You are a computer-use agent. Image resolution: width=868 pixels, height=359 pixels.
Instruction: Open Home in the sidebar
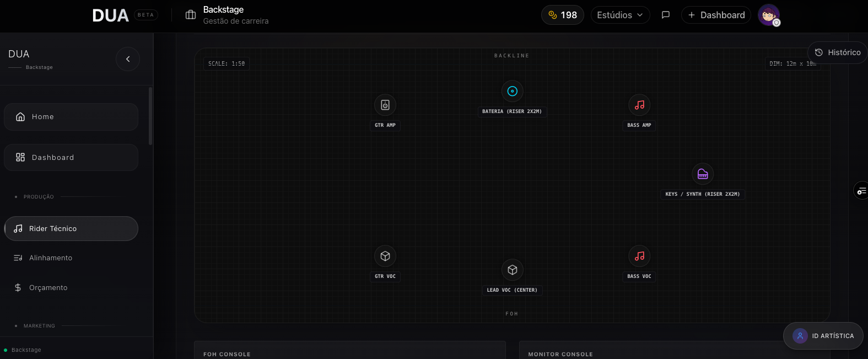71,117
